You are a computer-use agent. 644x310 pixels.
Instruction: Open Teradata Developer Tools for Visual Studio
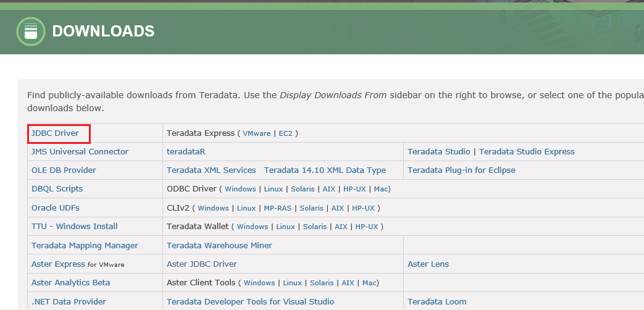[251, 301]
